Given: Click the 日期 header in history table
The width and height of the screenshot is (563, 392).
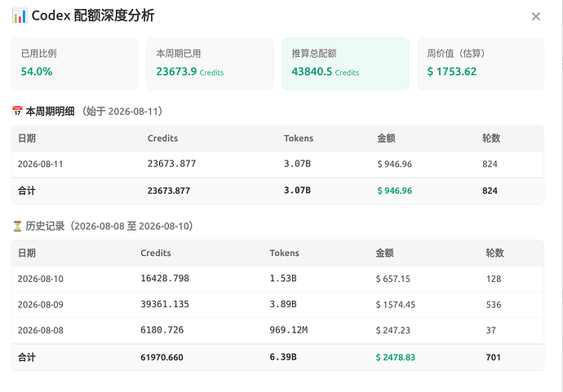Looking at the screenshot, I should (27, 253).
